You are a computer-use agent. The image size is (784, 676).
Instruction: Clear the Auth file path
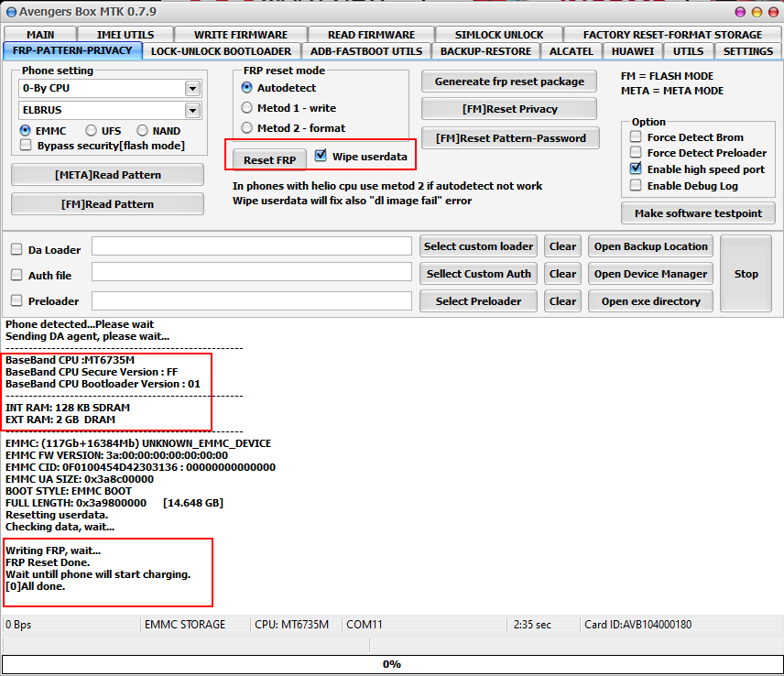[x=562, y=274]
